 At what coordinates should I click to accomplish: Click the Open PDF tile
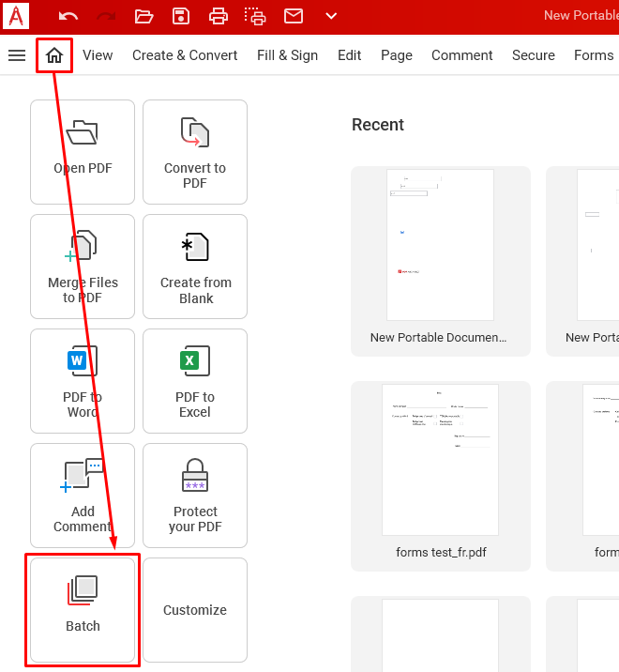(x=83, y=152)
